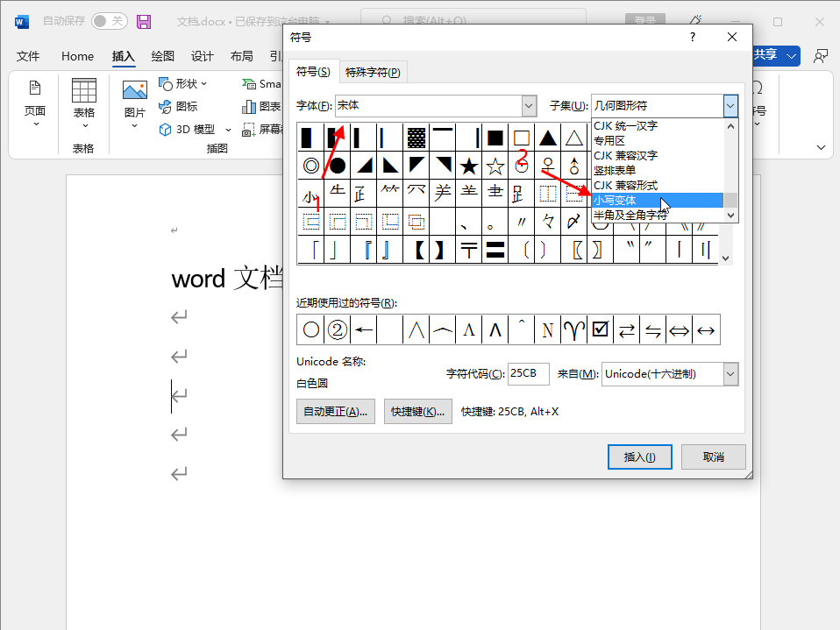Select the black up-triangle ▲ symbol
840x630 pixels.
[547, 138]
